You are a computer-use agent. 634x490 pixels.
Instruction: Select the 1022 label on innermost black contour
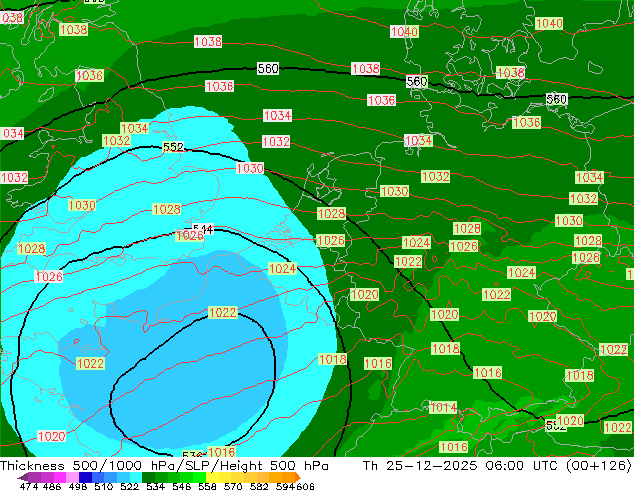coord(222,313)
